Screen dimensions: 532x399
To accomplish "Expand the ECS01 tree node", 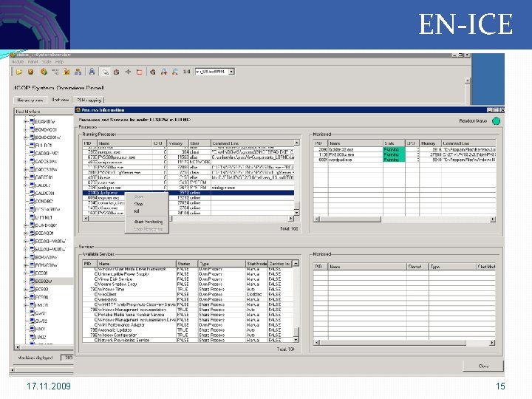I will tap(25, 273).
